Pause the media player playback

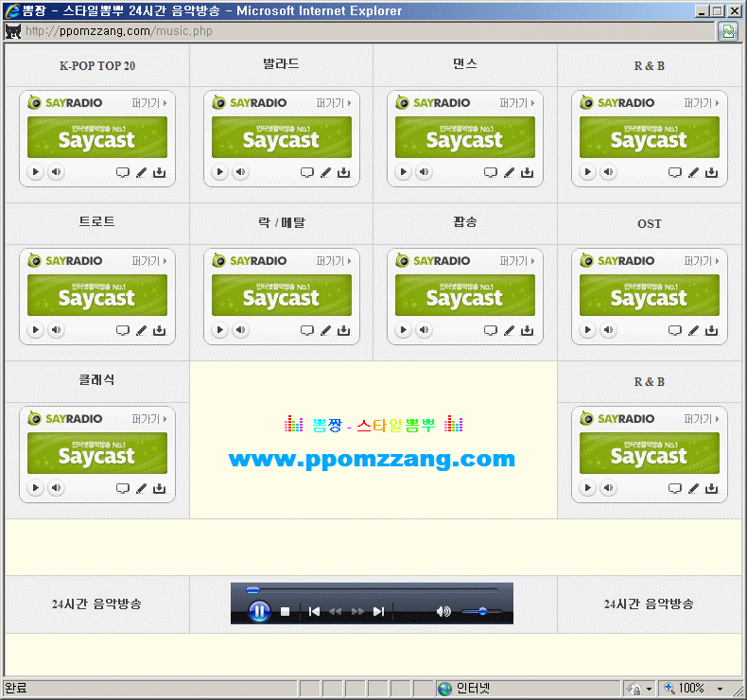(259, 611)
